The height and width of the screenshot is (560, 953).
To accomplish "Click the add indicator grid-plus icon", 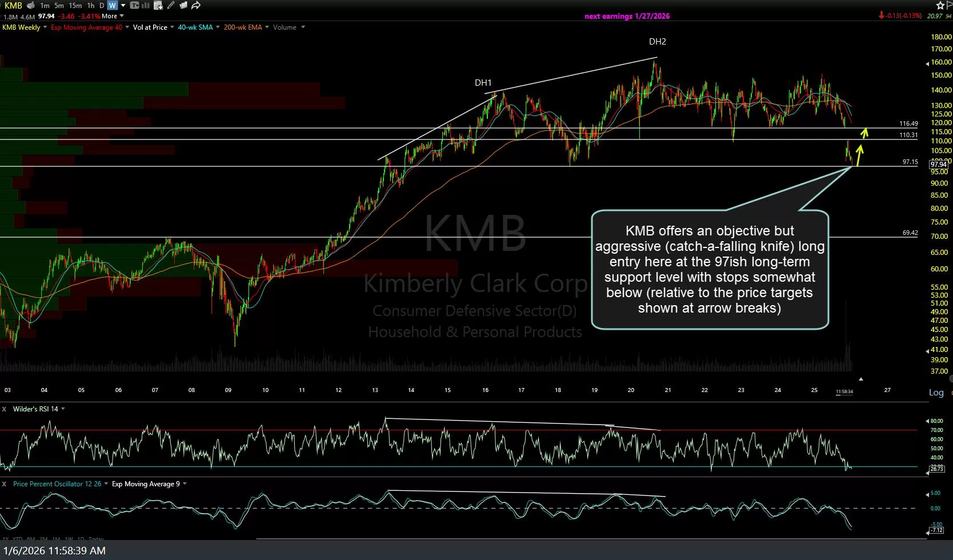I will click(x=158, y=6).
